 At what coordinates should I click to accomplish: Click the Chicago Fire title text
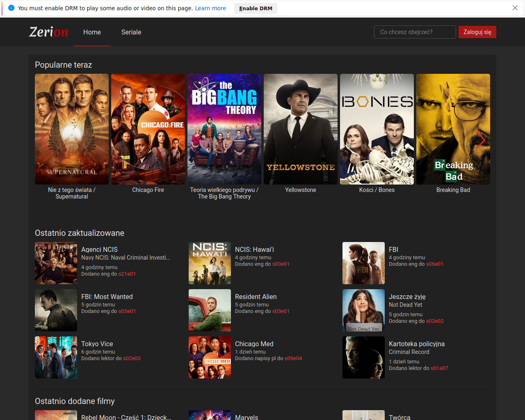click(x=148, y=190)
